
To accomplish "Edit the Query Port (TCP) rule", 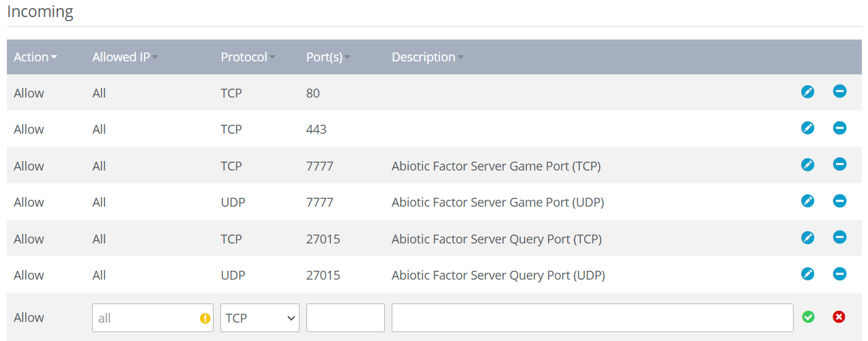I will pos(807,237).
